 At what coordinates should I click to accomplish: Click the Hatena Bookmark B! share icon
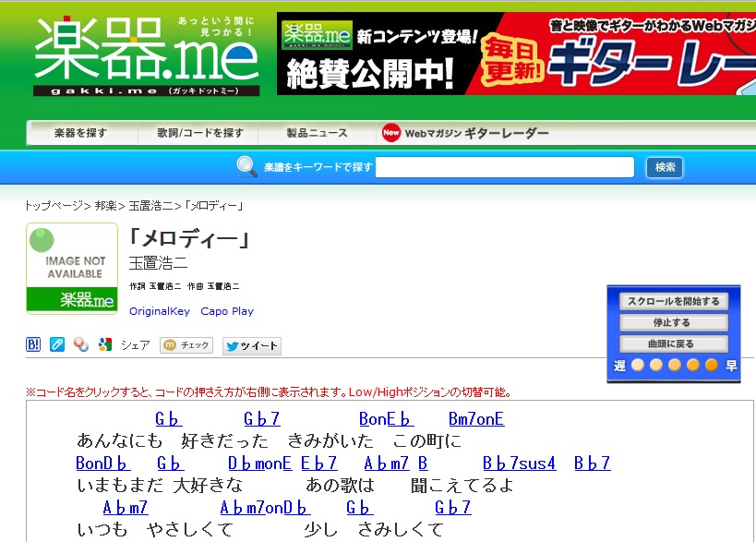tap(33, 344)
